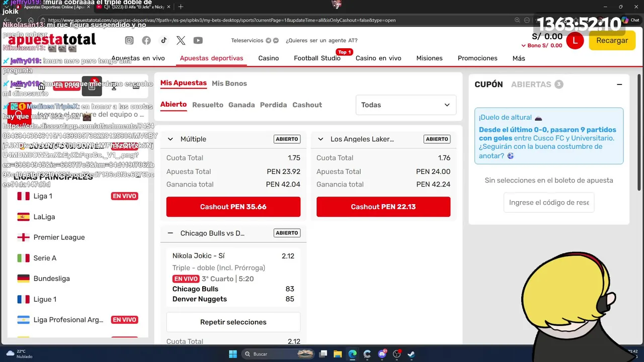This screenshot has width=644, height=362.
Task: Click Cashout PEN 22.13 button
Action: click(383, 207)
